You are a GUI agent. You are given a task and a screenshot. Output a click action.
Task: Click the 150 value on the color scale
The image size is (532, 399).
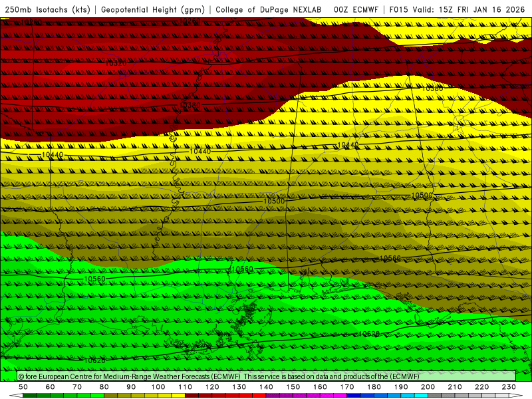tap(293, 387)
